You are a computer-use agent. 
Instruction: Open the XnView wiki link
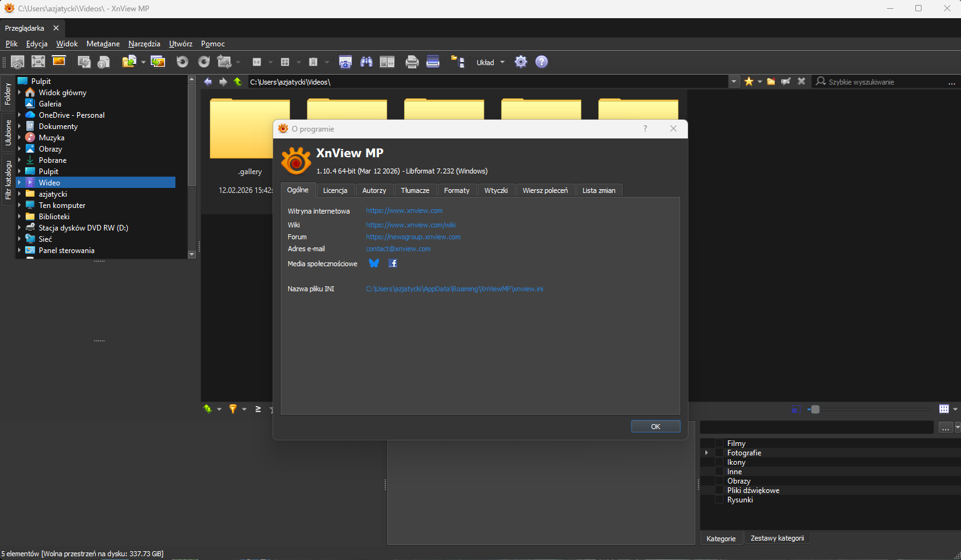411,225
